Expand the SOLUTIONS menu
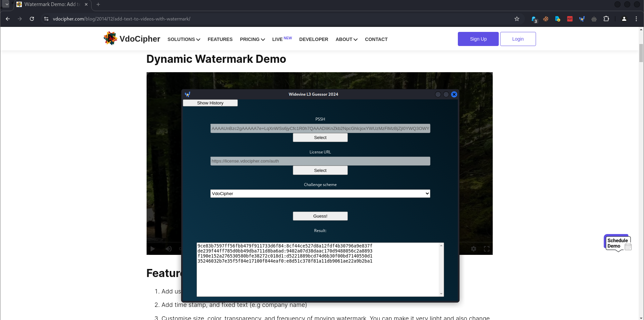Viewport: 644px width, 320px height. (184, 39)
